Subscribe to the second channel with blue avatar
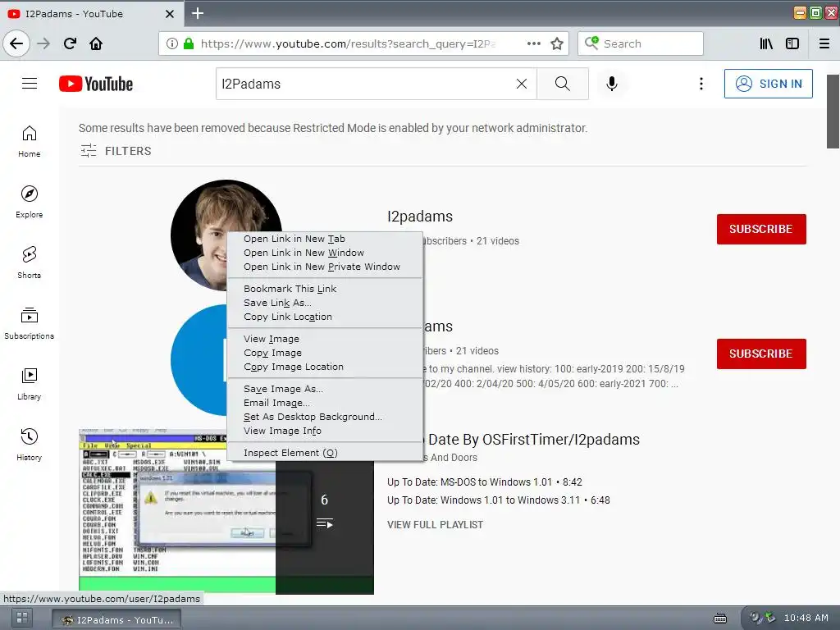This screenshot has width=840, height=630. [x=761, y=354]
